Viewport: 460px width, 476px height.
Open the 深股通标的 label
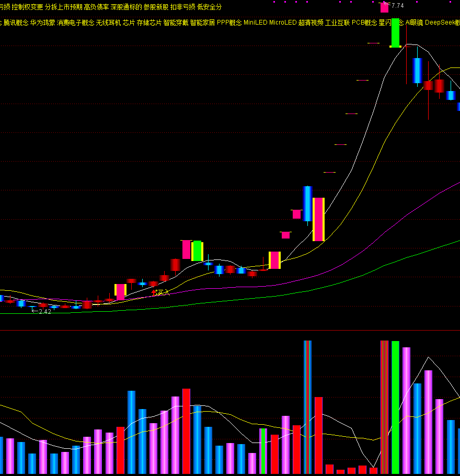point(126,7)
